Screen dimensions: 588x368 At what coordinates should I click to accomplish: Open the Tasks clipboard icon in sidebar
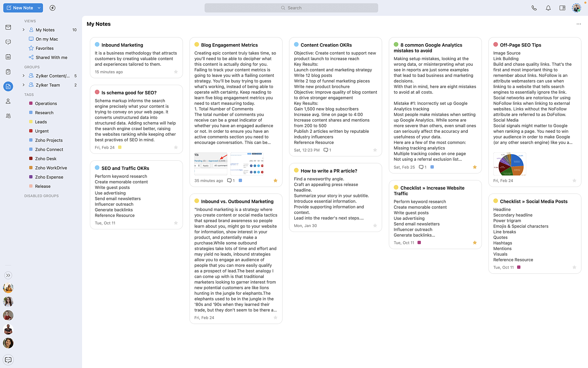pyautogui.click(x=8, y=72)
